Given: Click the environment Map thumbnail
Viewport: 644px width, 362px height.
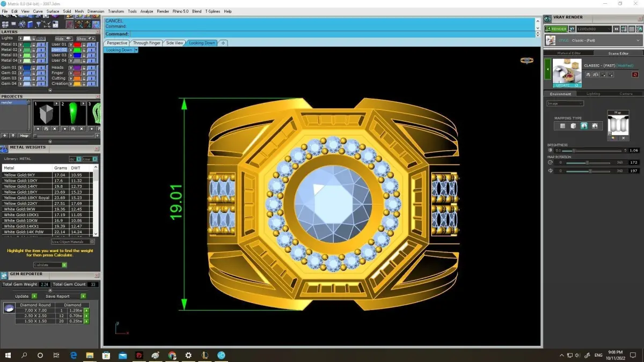Looking at the screenshot, I should pos(618,125).
